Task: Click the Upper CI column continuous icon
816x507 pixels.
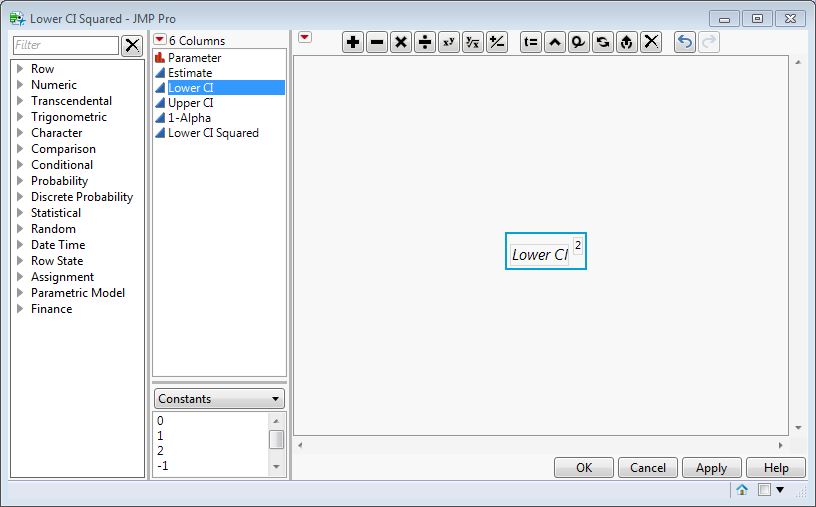Action: coord(160,103)
